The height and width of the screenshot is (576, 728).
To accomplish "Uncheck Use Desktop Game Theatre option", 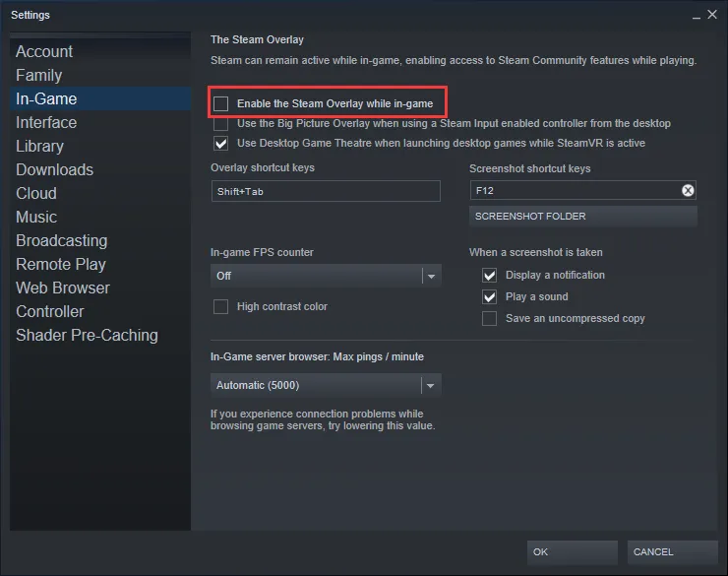I will pos(221,143).
